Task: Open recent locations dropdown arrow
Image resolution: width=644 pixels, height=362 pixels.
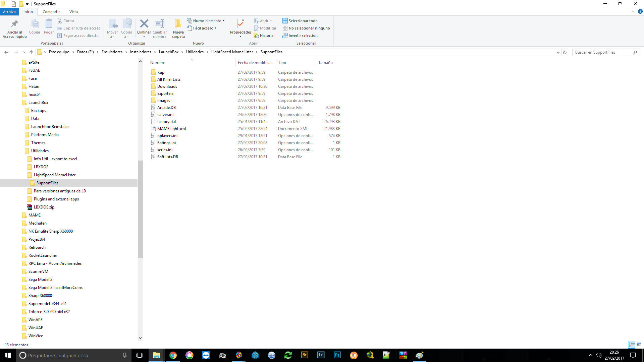Action: (x=24, y=52)
